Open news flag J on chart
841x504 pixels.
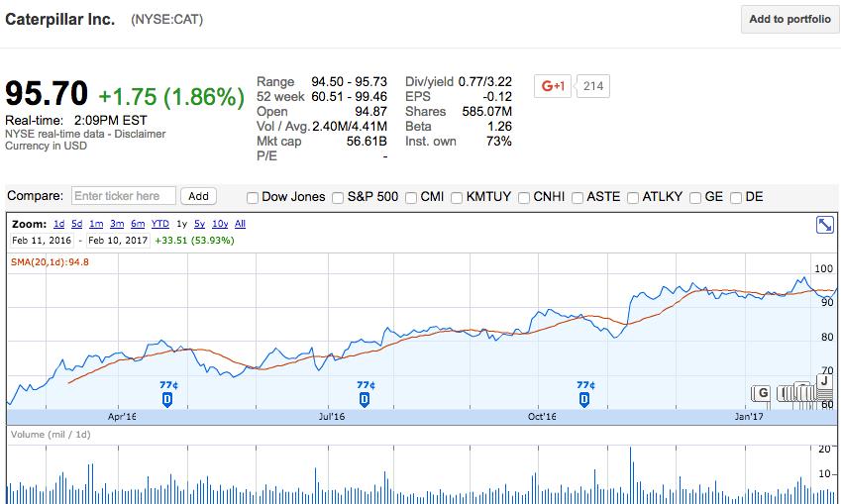point(824,381)
